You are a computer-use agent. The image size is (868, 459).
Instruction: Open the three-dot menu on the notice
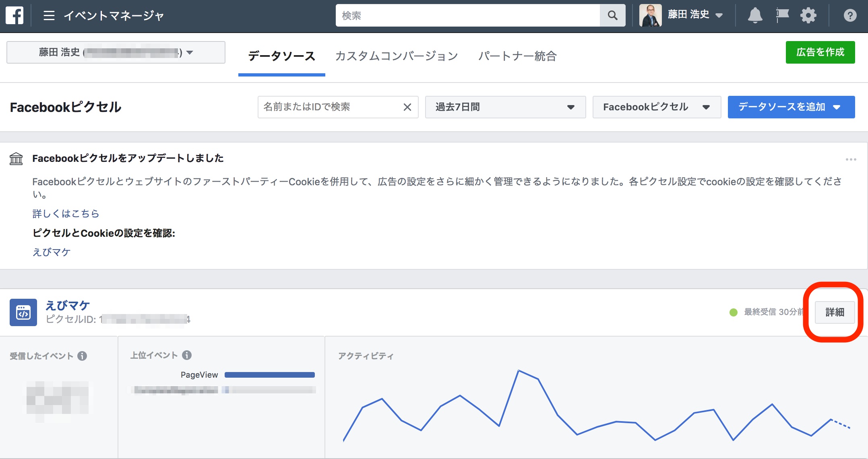[x=851, y=159]
